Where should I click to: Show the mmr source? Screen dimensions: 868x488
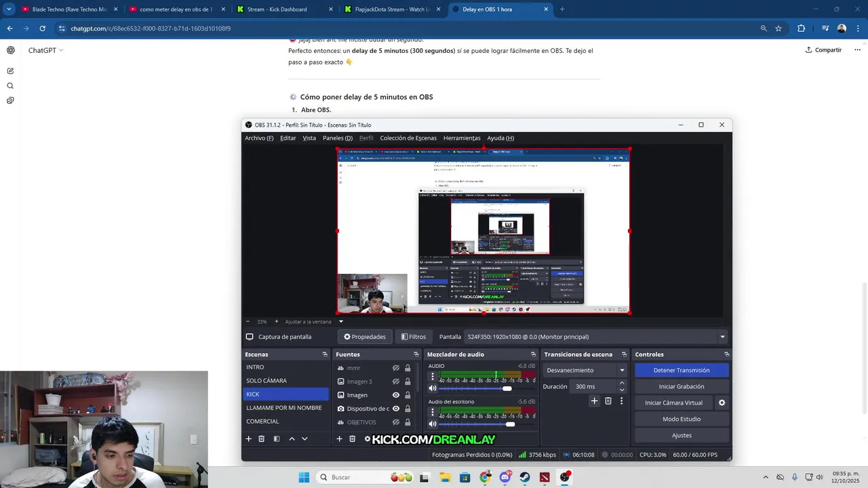point(396,368)
